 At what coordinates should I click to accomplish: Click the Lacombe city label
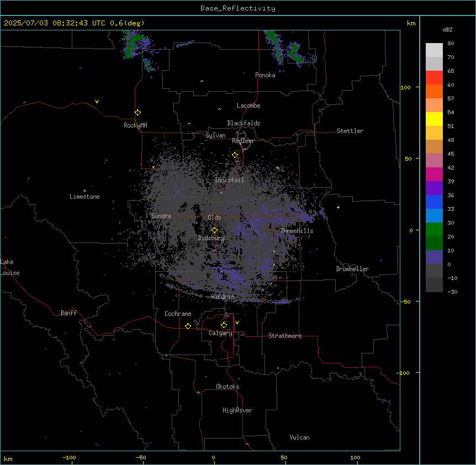(248, 105)
